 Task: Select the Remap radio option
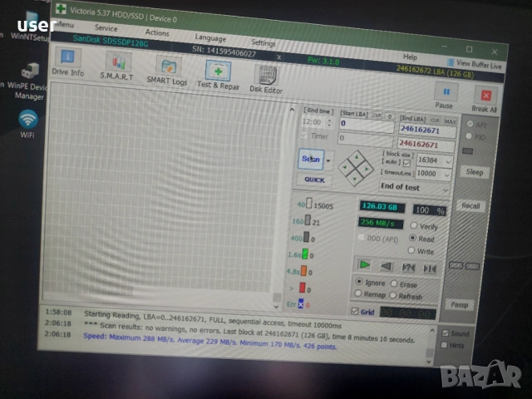[x=358, y=293]
